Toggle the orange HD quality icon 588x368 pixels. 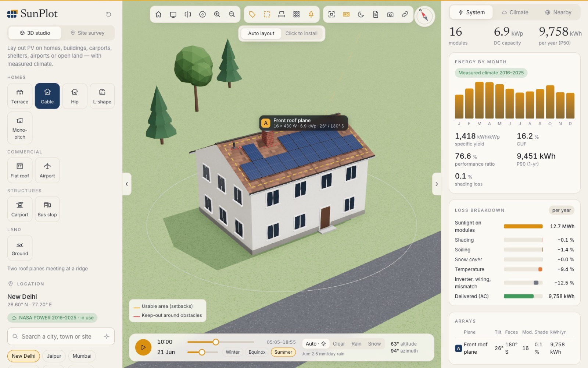coord(346,14)
